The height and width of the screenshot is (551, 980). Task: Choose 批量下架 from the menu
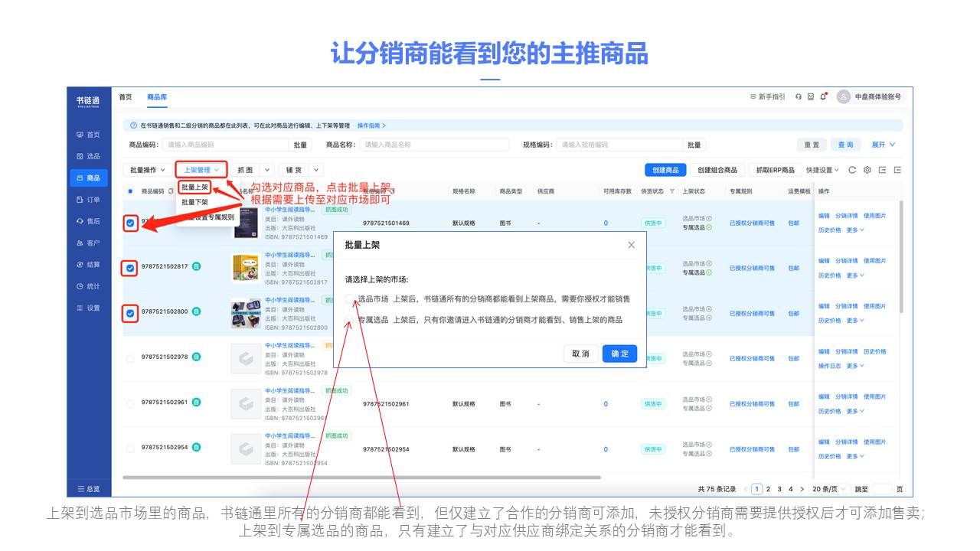[x=194, y=202]
